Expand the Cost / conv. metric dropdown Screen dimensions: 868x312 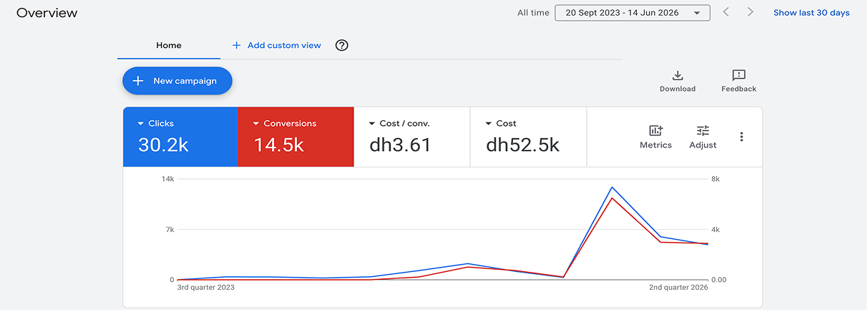click(x=372, y=124)
